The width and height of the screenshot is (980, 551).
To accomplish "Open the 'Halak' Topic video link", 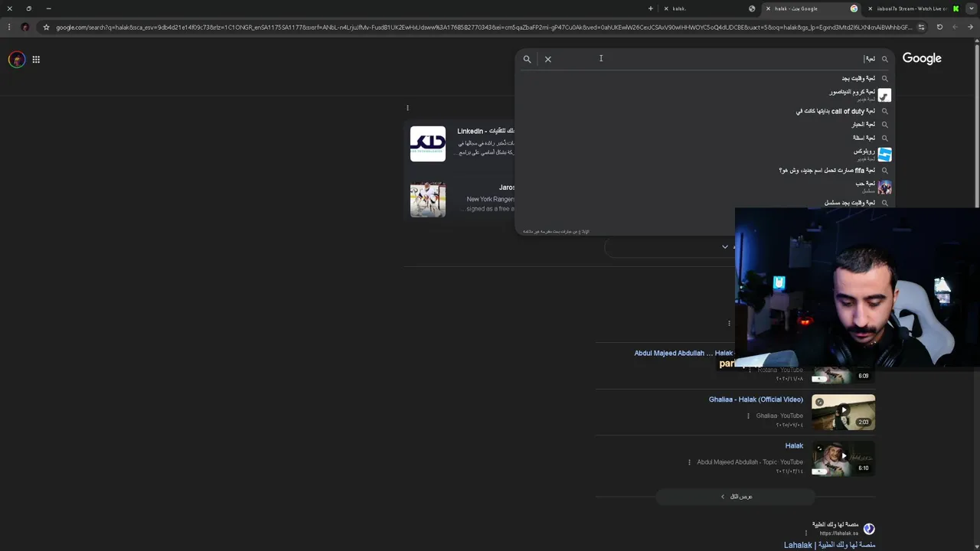I will coord(794,445).
